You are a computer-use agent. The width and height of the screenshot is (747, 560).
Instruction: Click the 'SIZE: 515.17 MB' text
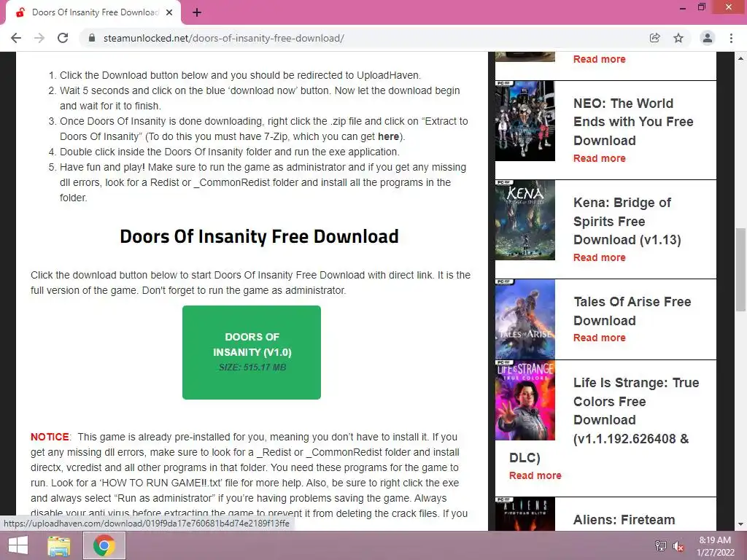point(252,367)
